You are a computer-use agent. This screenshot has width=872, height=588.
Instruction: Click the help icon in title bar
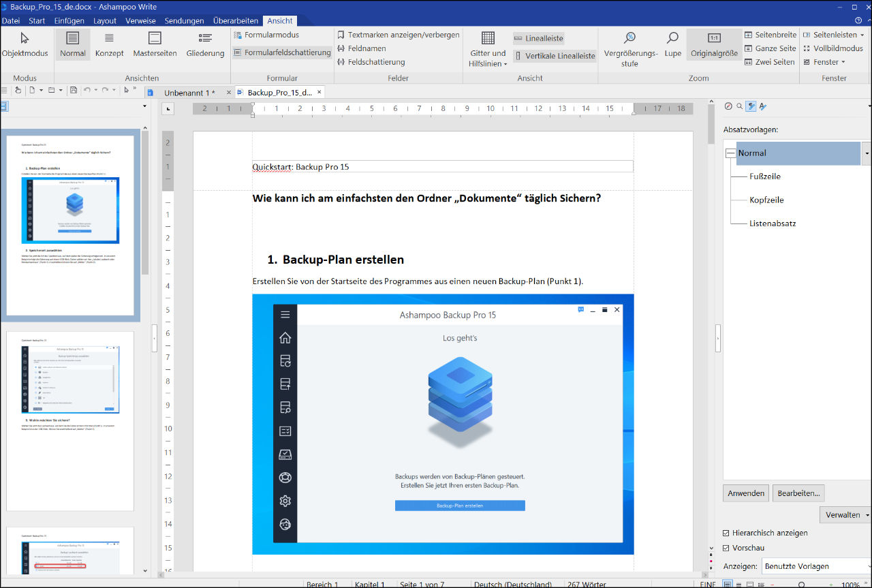pos(858,21)
